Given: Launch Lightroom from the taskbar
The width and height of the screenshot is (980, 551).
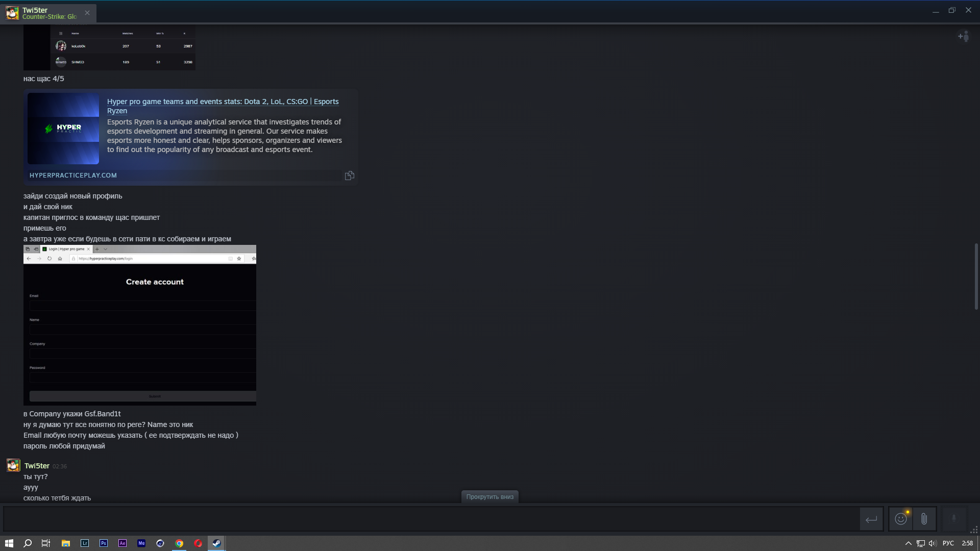Looking at the screenshot, I should [x=85, y=543].
